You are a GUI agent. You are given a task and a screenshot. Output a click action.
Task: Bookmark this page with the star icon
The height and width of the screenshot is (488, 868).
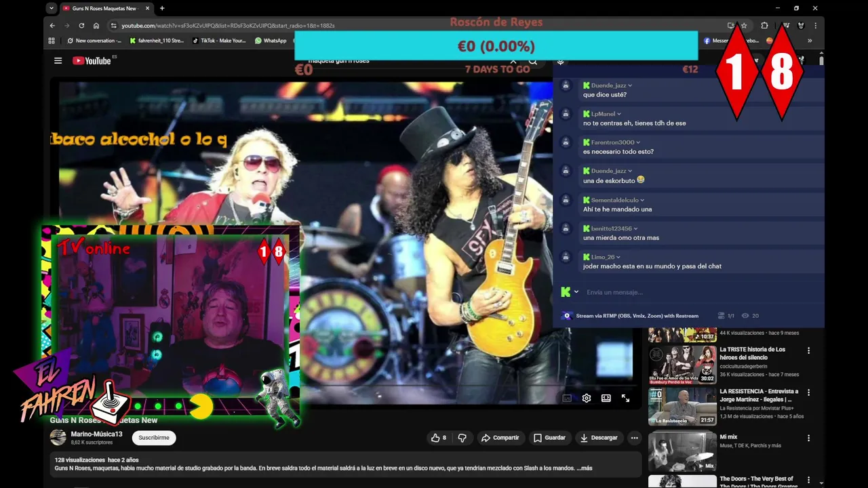[x=744, y=26]
